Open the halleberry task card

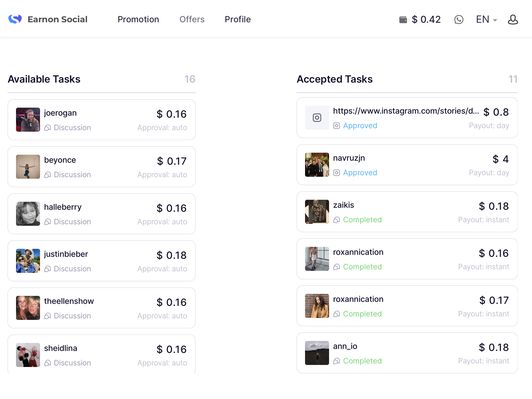(x=101, y=214)
